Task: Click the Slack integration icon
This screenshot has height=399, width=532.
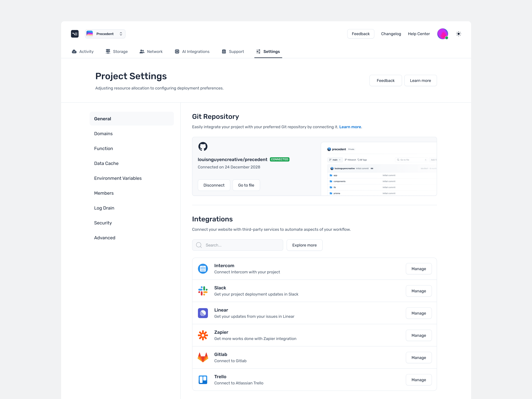Action: pos(203,291)
